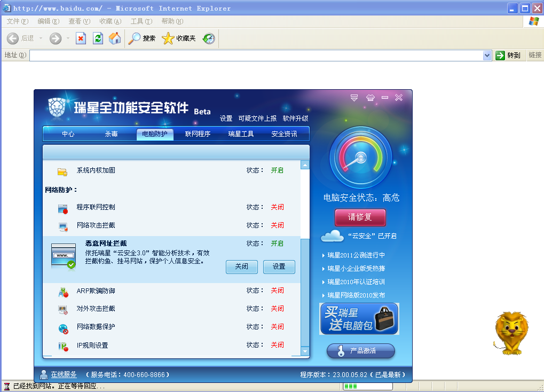The image size is (544, 392).
Task: Click the IE page loading progress bar
Action: coord(368,386)
